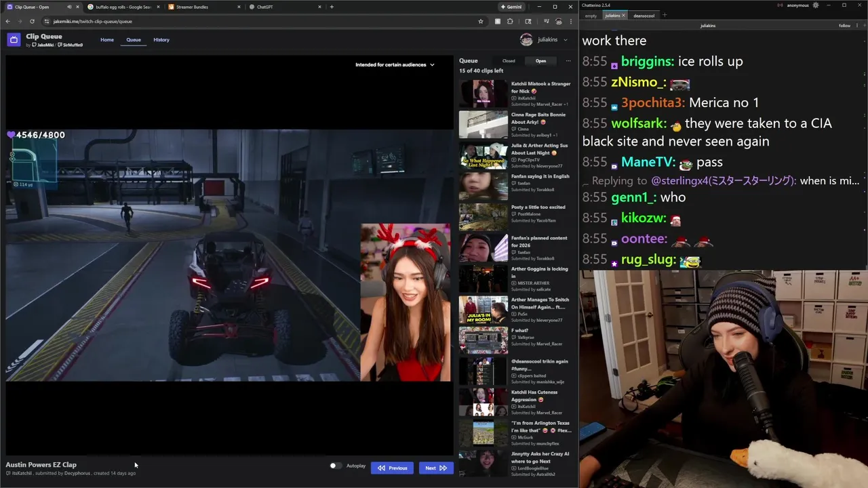
Task: Open Chatterino settings gear
Action: [x=816, y=5]
